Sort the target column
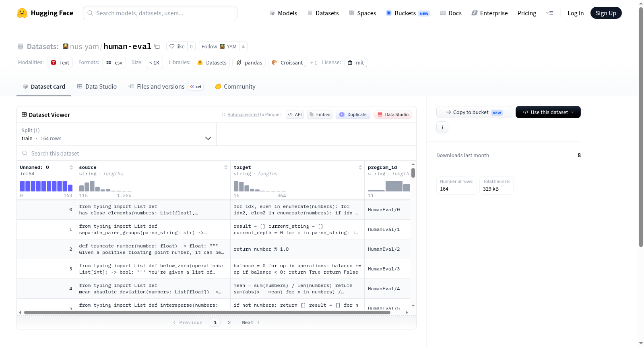The width and height of the screenshot is (644, 347). [x=360, y=167]
